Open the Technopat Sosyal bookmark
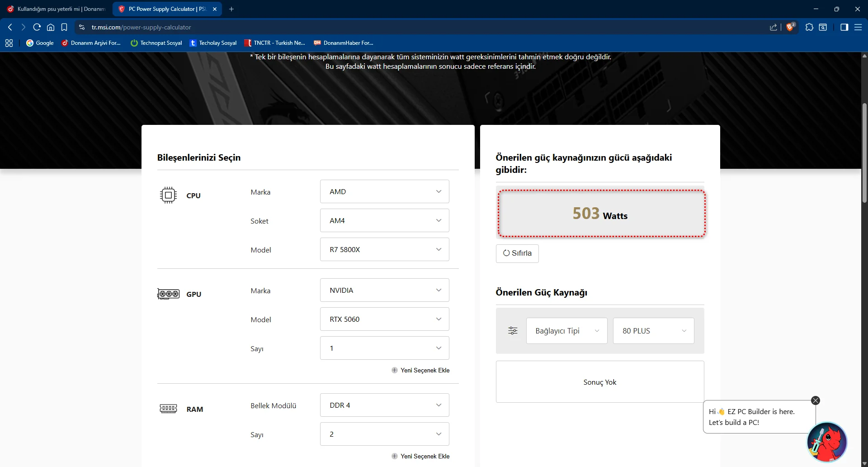 156,43
